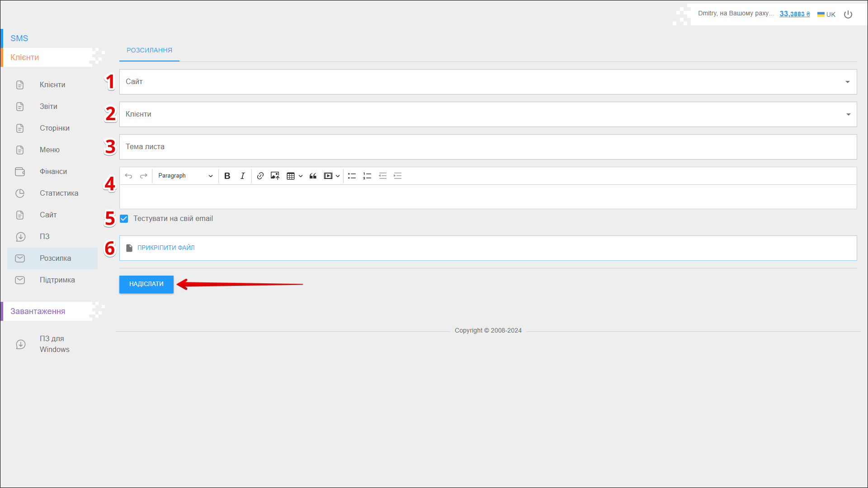Click the Bold formatting icon
Image resolution: width=868 pixels, height=488 pixels.
227,176
